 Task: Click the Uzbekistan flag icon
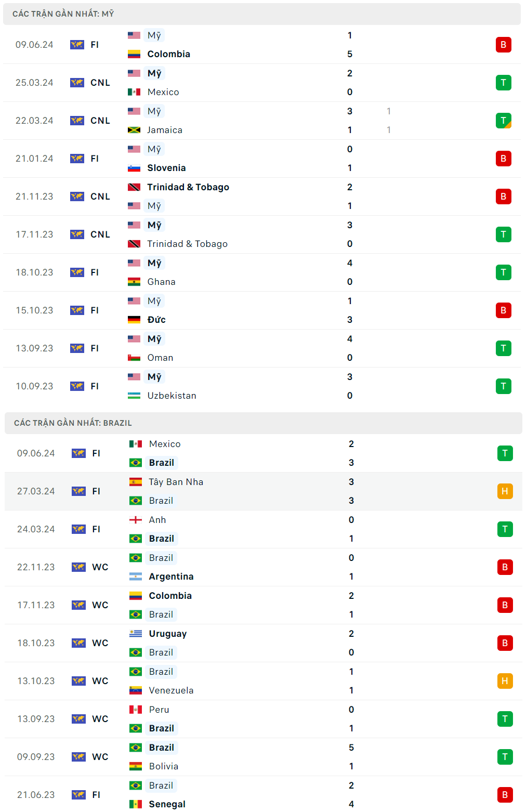point(134,396)
